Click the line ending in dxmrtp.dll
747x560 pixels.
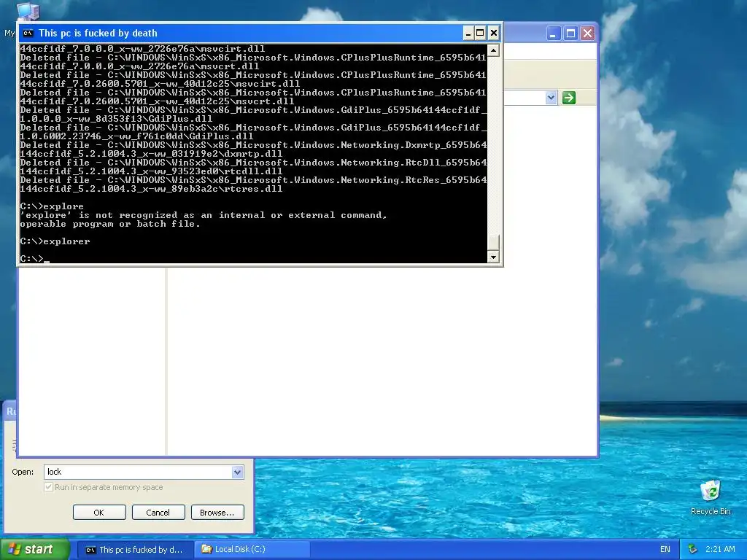[x=151, y=154]
